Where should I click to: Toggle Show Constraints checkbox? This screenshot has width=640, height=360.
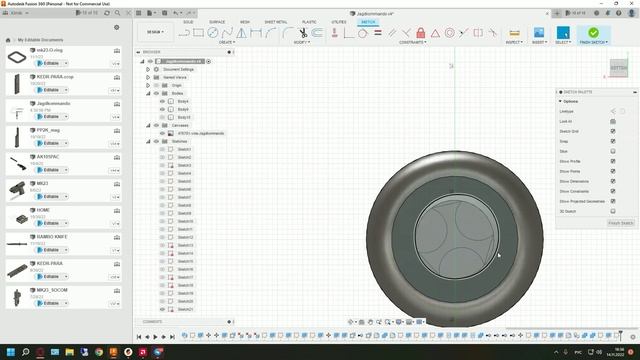pyautogui.click(x=613, y=191)
